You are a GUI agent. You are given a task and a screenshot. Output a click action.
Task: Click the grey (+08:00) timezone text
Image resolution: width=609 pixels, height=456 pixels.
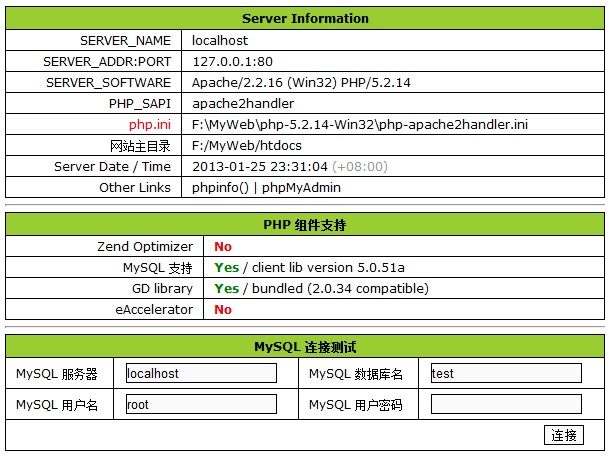(x=360, y=167)
